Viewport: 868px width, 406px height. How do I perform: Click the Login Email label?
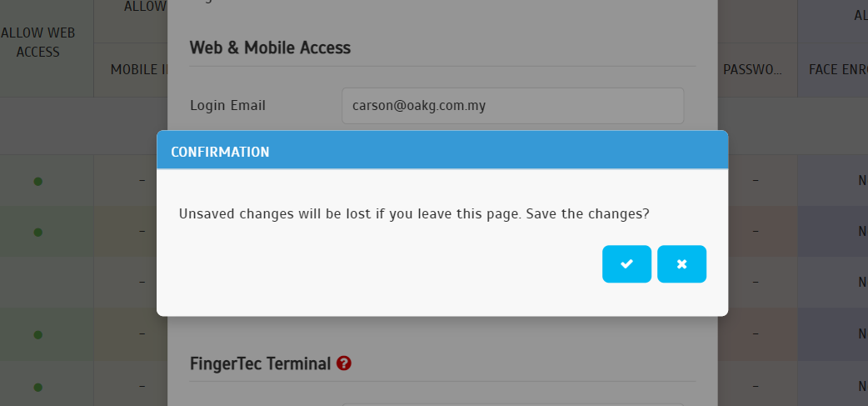[x=227, y=106]
